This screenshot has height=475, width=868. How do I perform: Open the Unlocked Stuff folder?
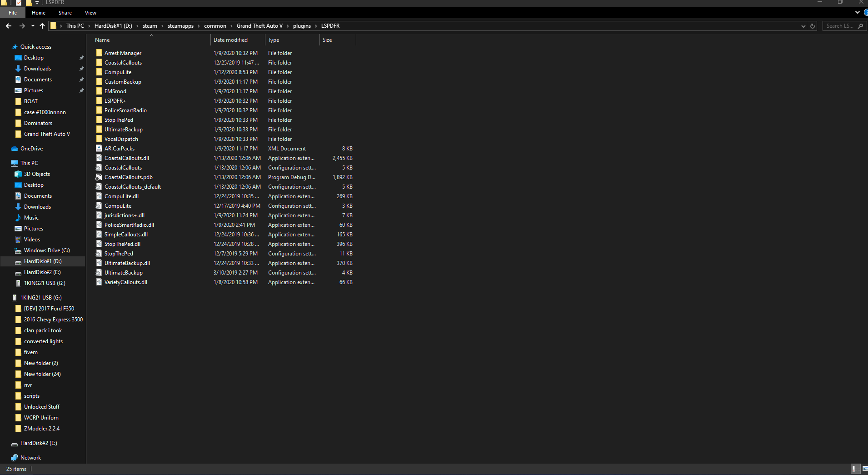pos(42,407)
